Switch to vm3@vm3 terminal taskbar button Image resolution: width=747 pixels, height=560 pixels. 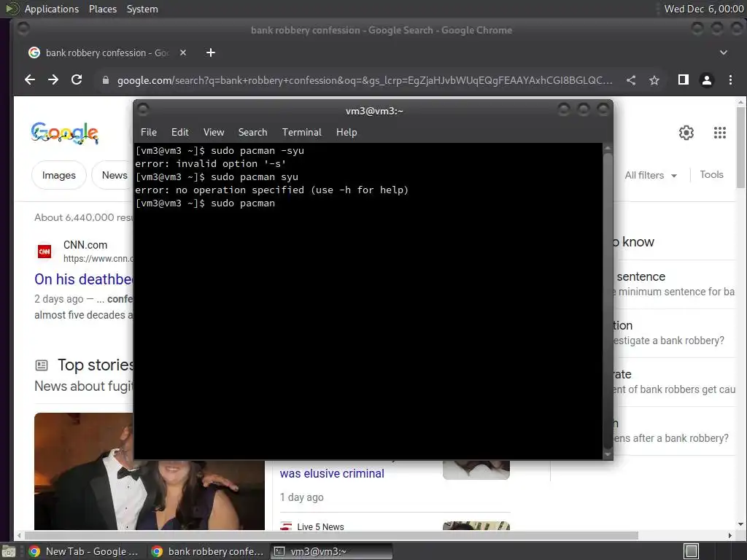coord(332,551)
